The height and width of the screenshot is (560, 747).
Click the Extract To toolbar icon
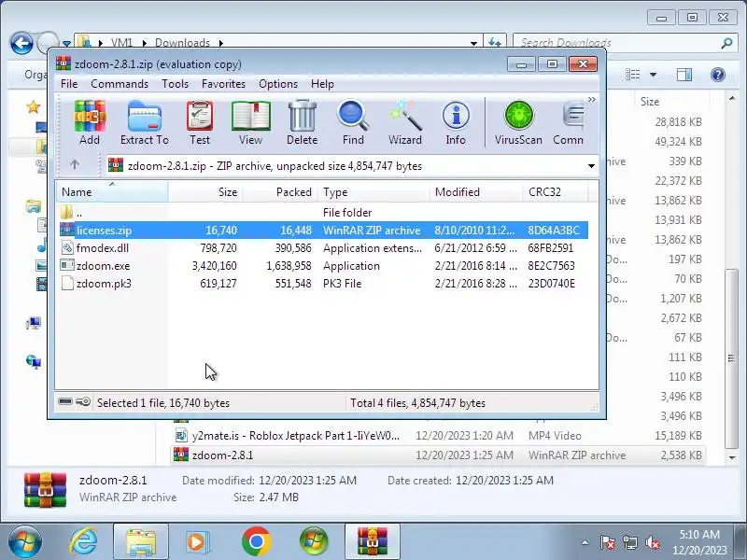pos(145,122)
